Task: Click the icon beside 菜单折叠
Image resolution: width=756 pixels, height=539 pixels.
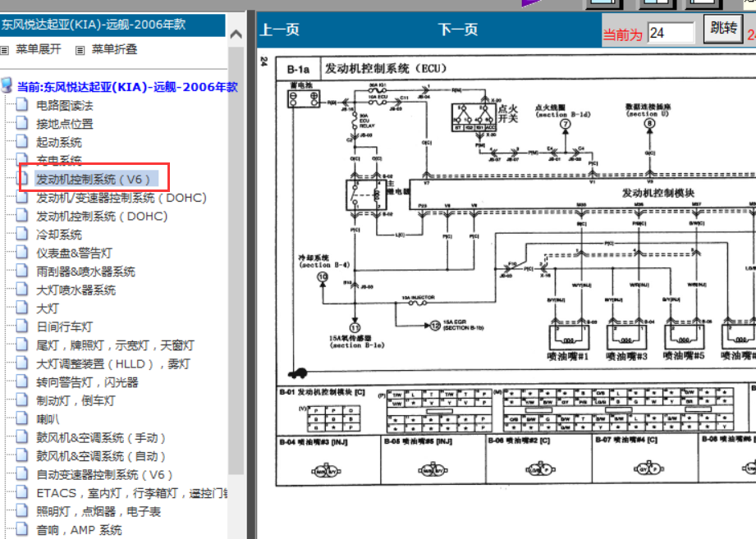Action: tap(80, 50)
